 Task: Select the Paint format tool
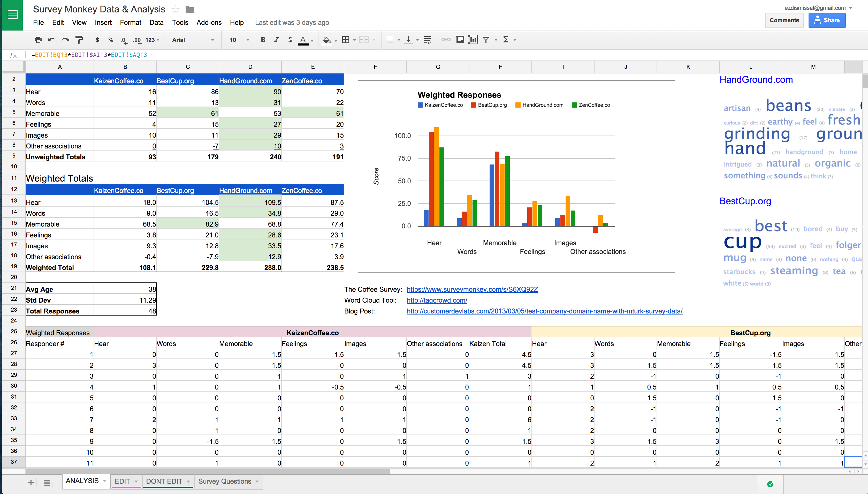[x=79, y=40]
